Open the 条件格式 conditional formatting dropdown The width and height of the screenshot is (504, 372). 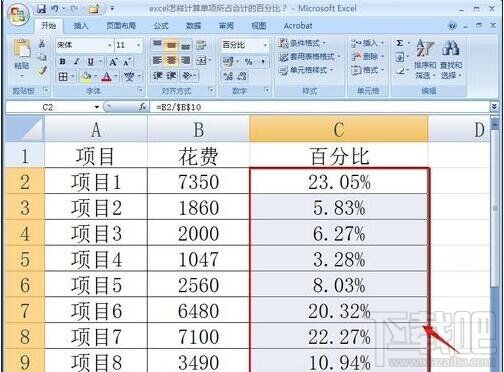coord(302,43)
